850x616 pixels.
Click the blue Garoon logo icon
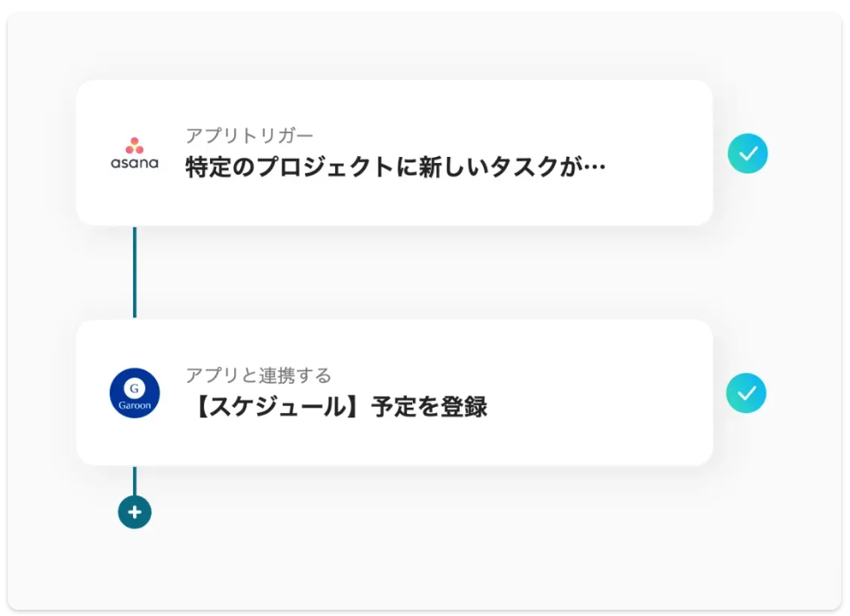[x=135, y=393]
